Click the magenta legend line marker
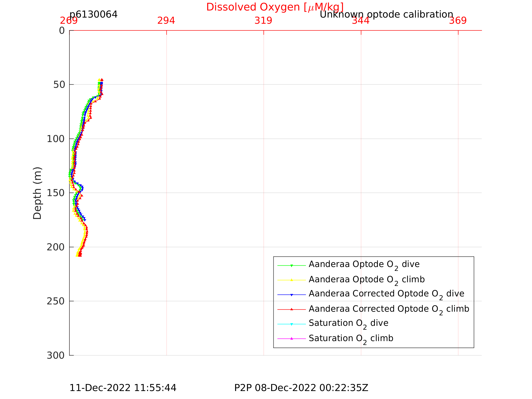The height and width of the screenshot is (399, 532). click(x=291, y=339)
